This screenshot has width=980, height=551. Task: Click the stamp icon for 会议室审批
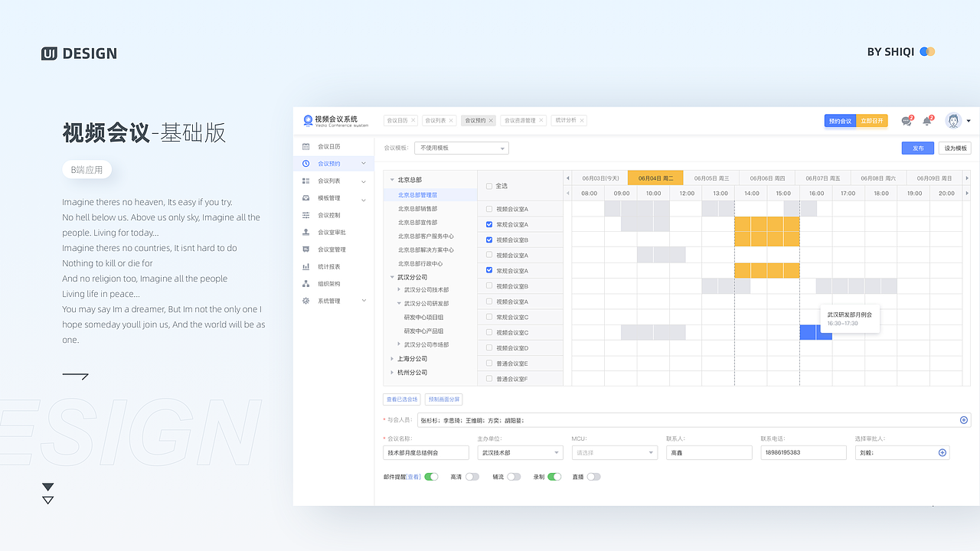point(306,232)
